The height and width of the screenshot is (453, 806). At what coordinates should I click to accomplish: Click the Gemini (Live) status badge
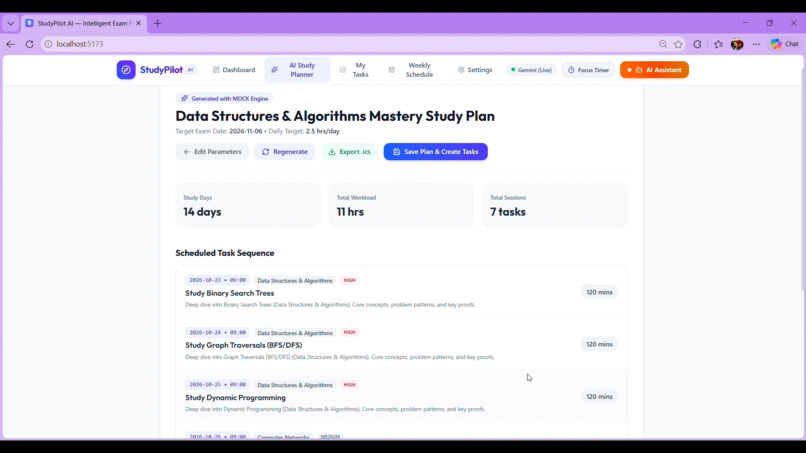(531, 70)
